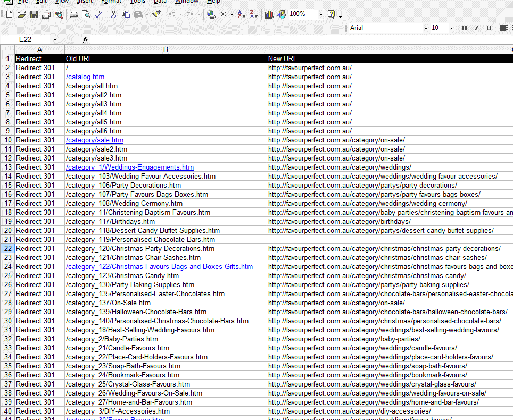
Task: Select column B header
Action: coord(166,49)
